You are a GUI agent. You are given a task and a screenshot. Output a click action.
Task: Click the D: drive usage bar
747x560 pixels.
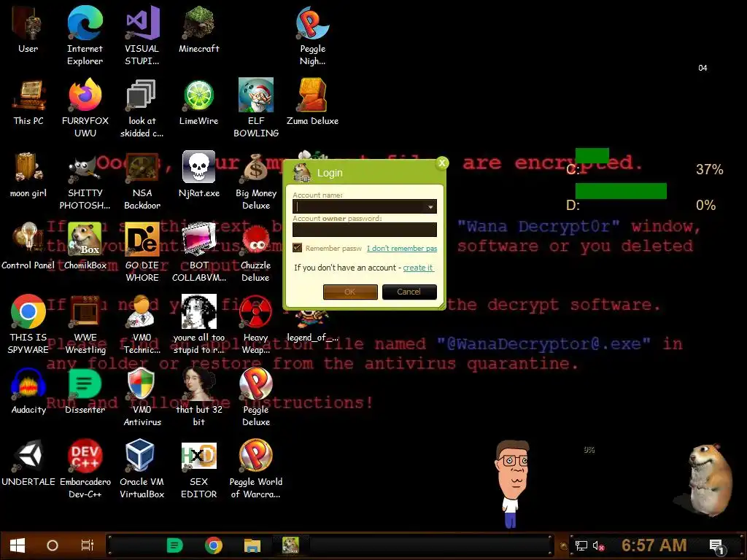[x=621, y=190]
